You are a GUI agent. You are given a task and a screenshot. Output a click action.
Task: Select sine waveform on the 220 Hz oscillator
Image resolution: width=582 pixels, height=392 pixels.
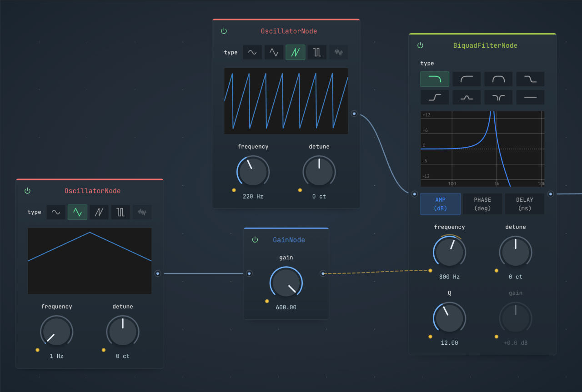pyautogui.click(x=252, y=52)
